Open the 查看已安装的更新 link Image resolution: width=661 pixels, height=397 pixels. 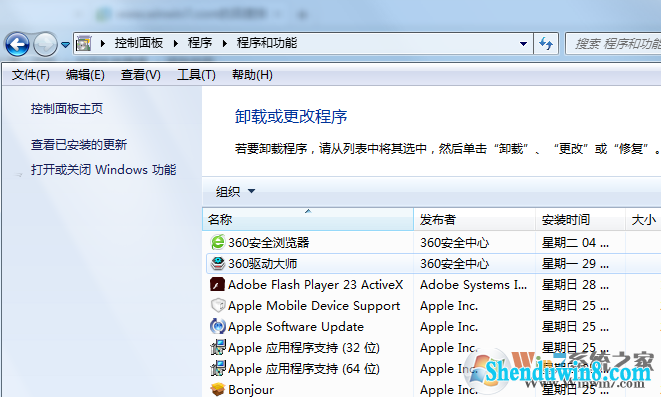click(79, 145)
